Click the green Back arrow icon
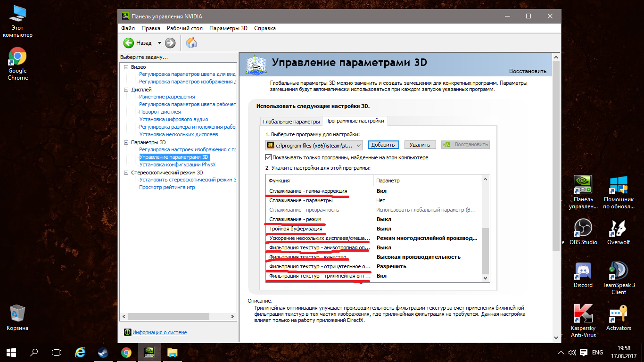 (129, 43)
